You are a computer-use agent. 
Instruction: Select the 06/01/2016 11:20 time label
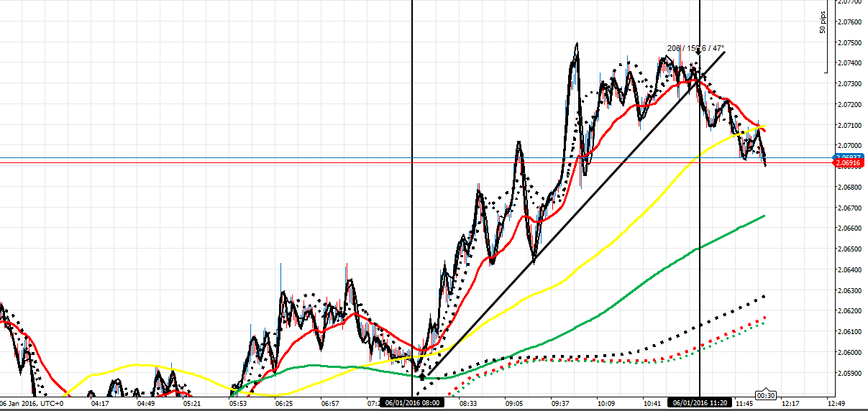pos(700,404)
